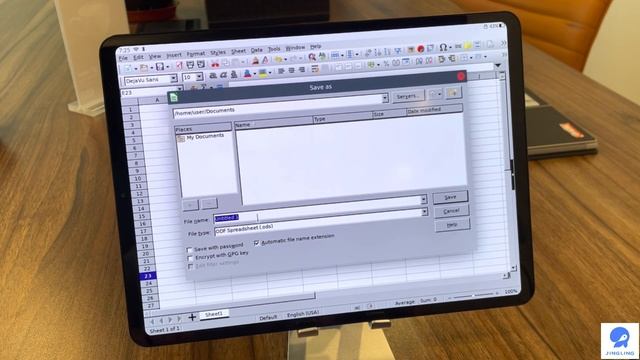Click Cancel in the Save as dialog

451,211
